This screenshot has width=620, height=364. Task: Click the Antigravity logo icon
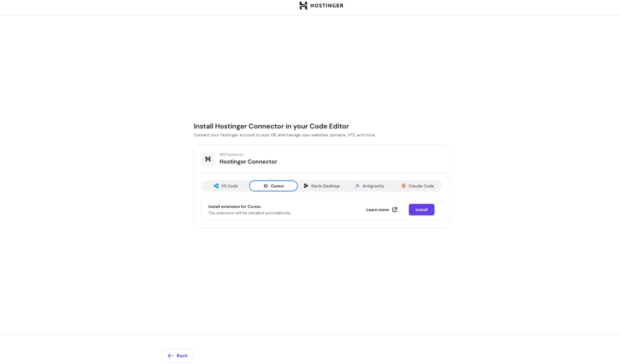click(357, 186)
